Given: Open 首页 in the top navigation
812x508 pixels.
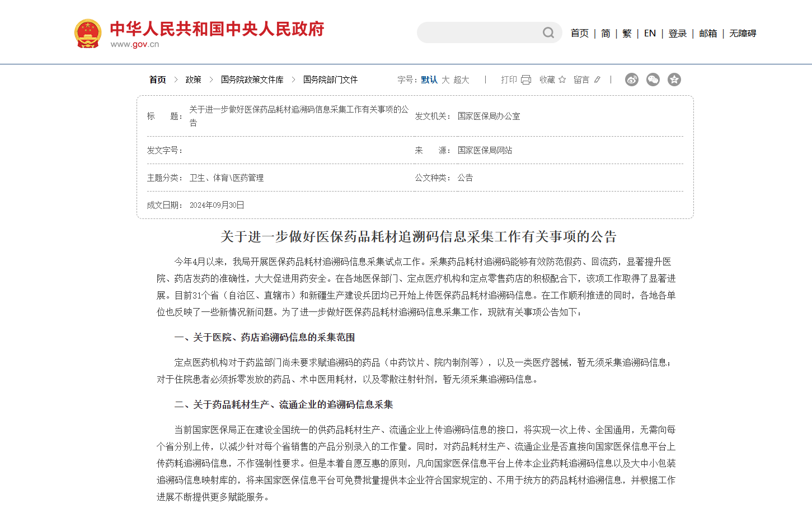Looking at the screenshot, I should 579,33.
